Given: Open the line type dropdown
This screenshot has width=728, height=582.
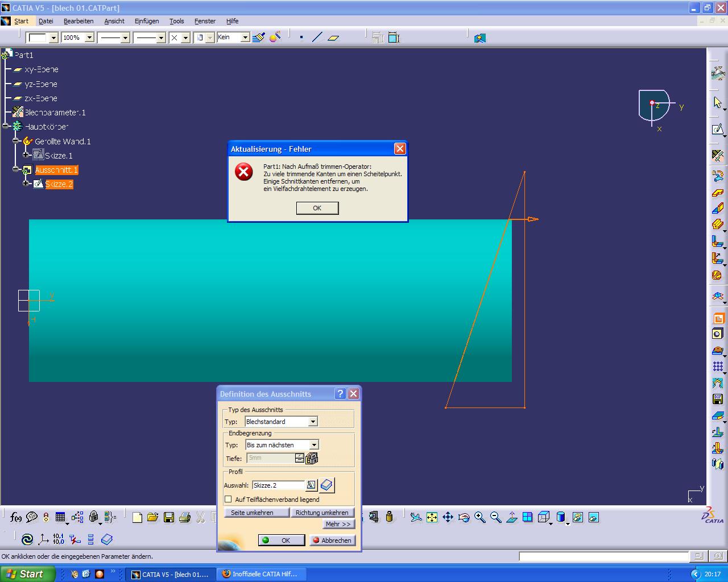Looking at the screenshot, I should tap(161, 38).
